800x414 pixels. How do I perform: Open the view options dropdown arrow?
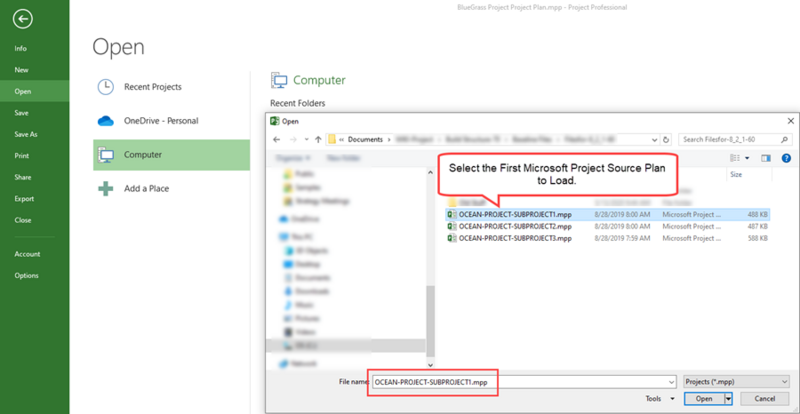(747, 158)
